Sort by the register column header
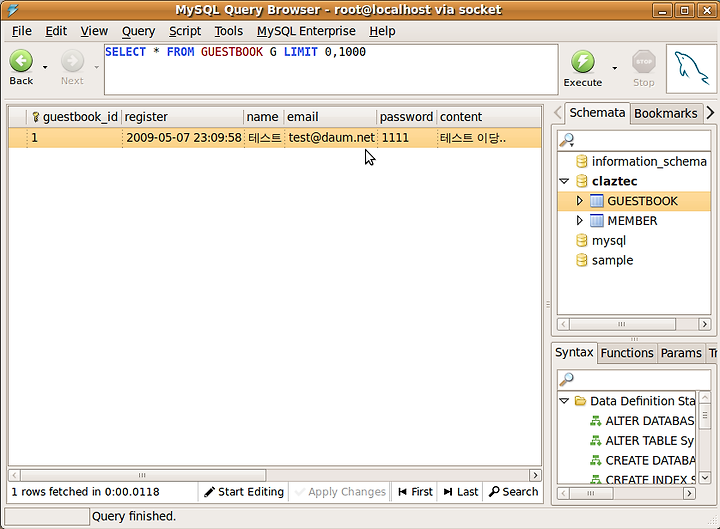The height and width of the screenshot is (529, 720). 182,117
